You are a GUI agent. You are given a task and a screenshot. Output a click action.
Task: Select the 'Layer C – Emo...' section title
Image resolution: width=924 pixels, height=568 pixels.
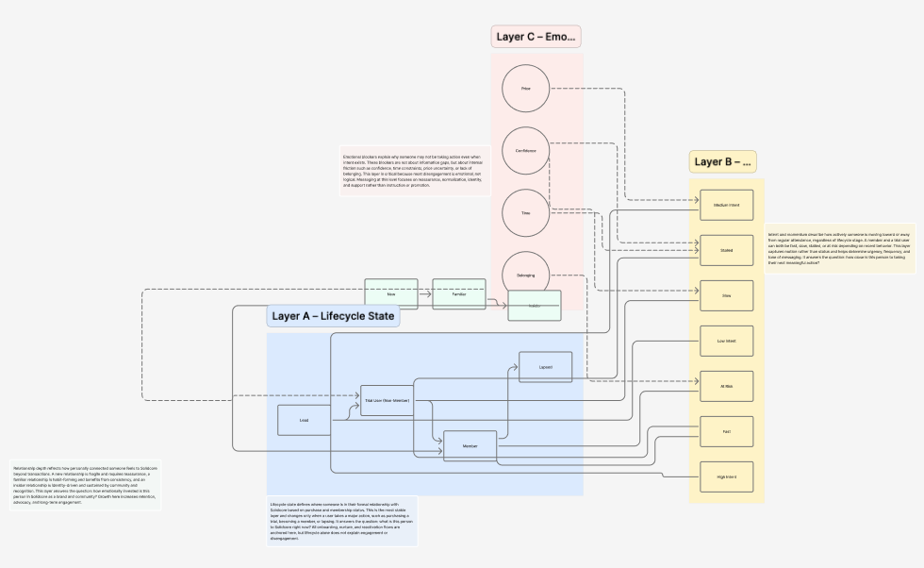(x=536, y=37)
